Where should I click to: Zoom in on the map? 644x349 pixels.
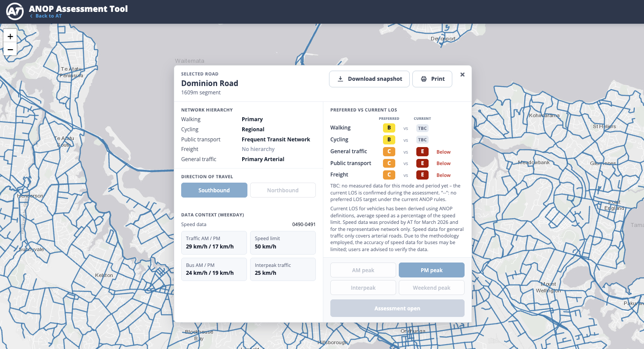coord(10,36)
